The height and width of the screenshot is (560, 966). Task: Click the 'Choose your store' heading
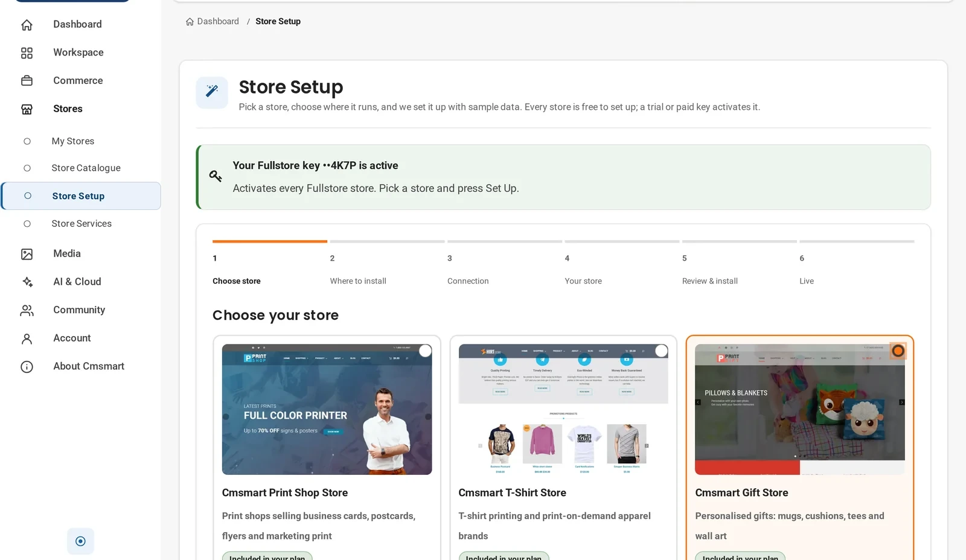pos(275,316)
